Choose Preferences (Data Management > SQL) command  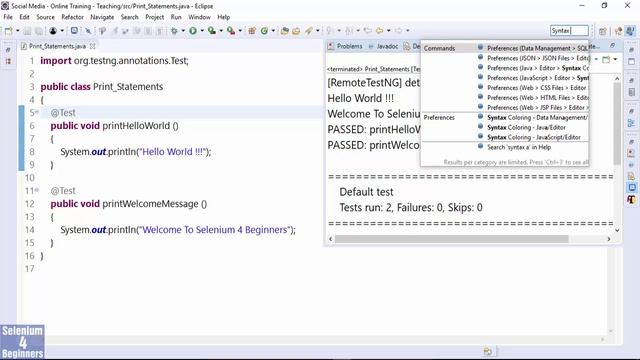pyautogui.click(x=533, y=48)
